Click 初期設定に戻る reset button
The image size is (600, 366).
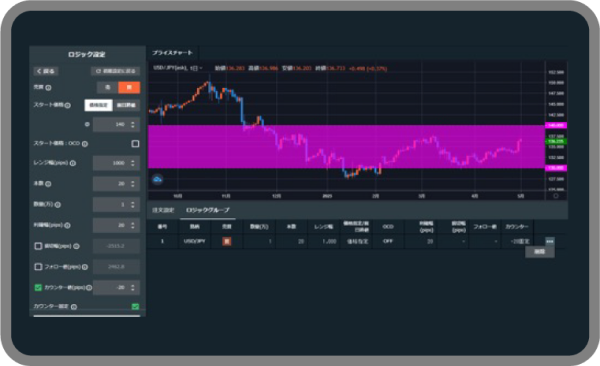pyautogui.click(x=116, y=71)
